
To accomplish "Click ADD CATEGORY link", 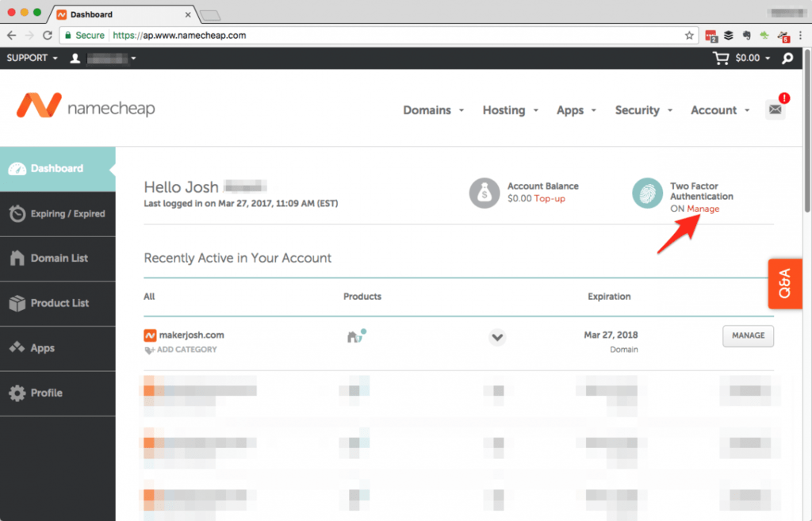I will pyautogui.click(x=186, y=350).
